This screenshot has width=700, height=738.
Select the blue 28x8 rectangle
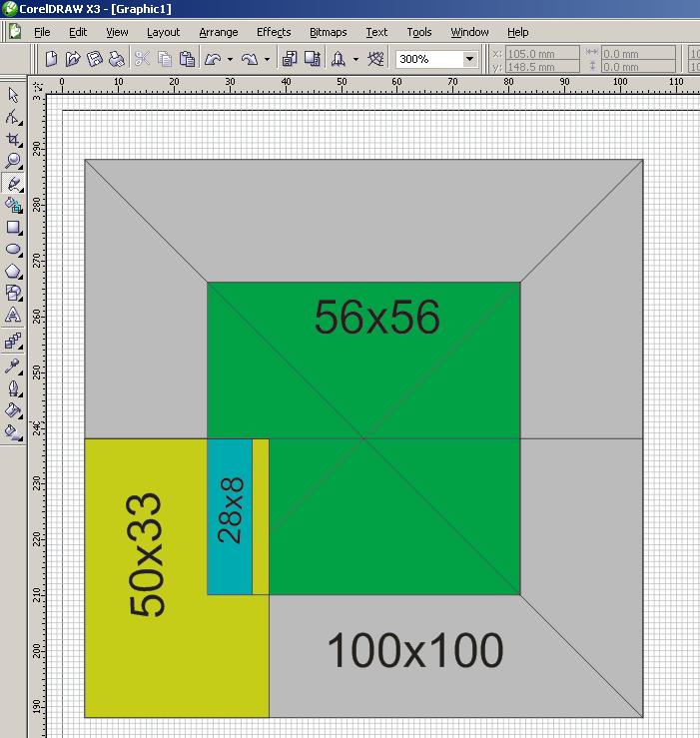[x=230, y=516]
